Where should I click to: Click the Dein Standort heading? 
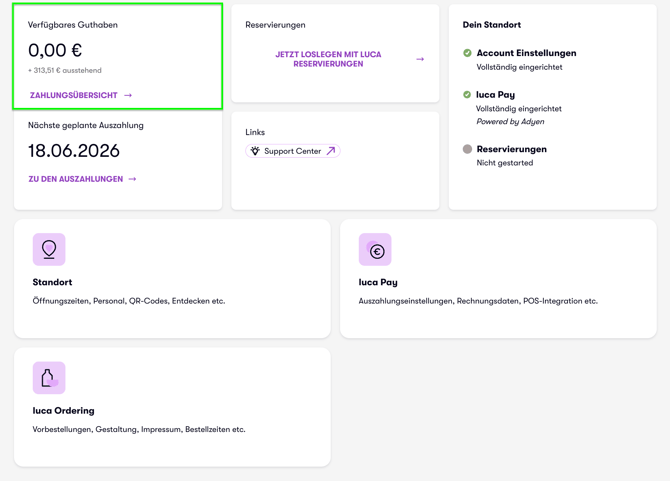click(492, 25)
